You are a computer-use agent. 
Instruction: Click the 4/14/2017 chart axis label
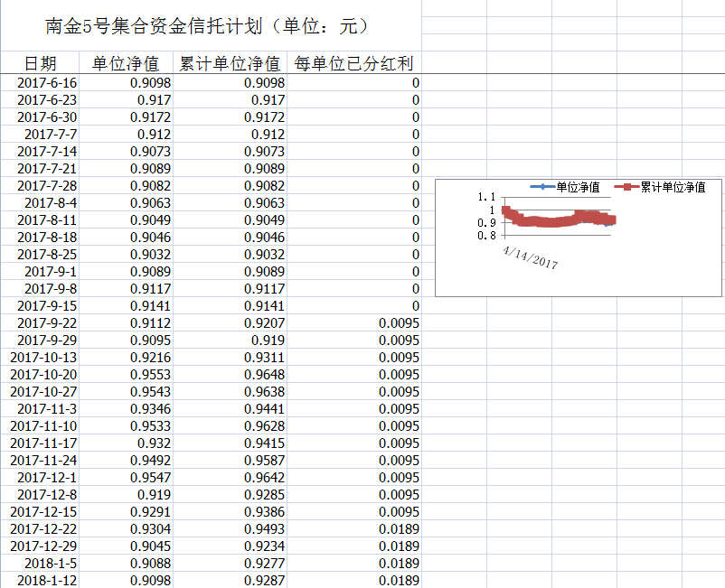(531, 257)
